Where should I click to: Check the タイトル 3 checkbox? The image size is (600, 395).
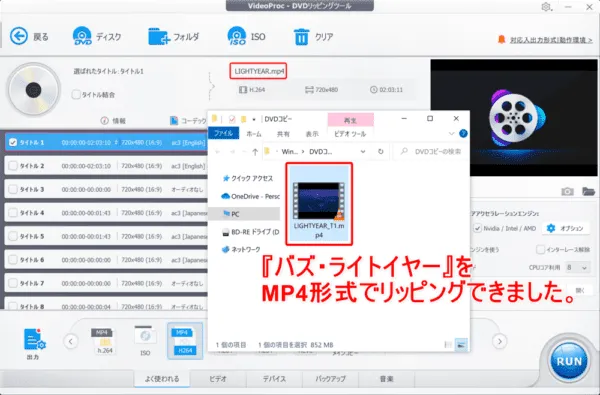(13, 189)
